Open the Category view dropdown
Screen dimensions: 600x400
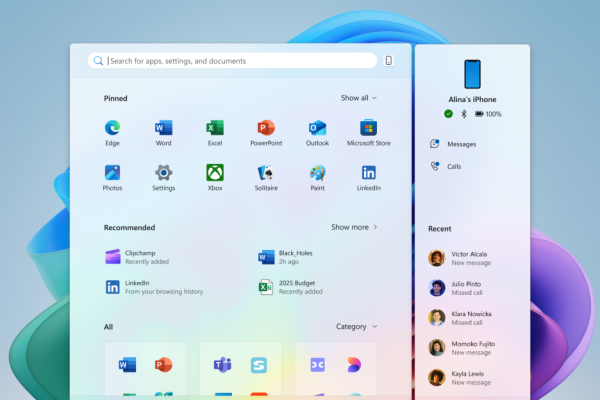(x=357, y=327)
